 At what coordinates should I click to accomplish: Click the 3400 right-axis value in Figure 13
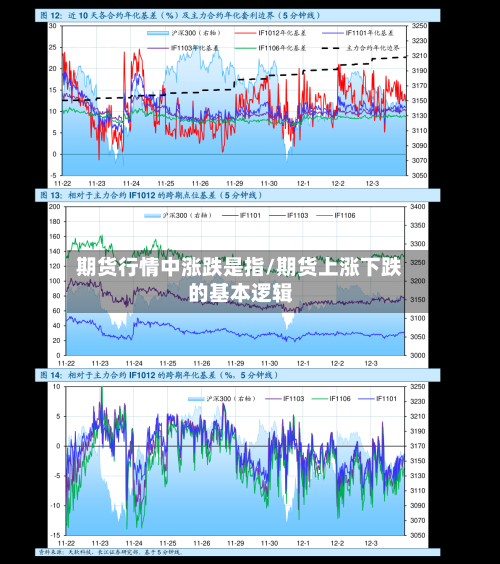click(x=418, y=207)
